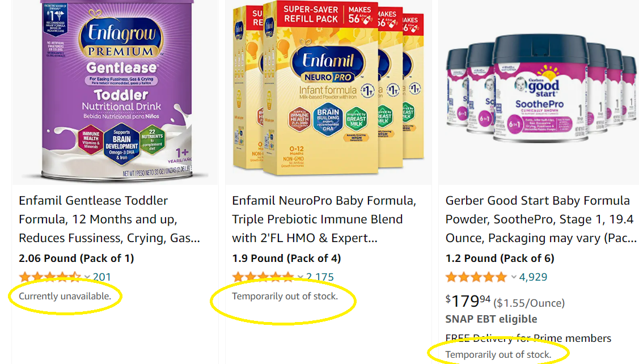639x364 pixels.
Task: View the 2,175 reviews for Enfamil NeuroPro
Action: pyautogui.click(x=320, y=277)
